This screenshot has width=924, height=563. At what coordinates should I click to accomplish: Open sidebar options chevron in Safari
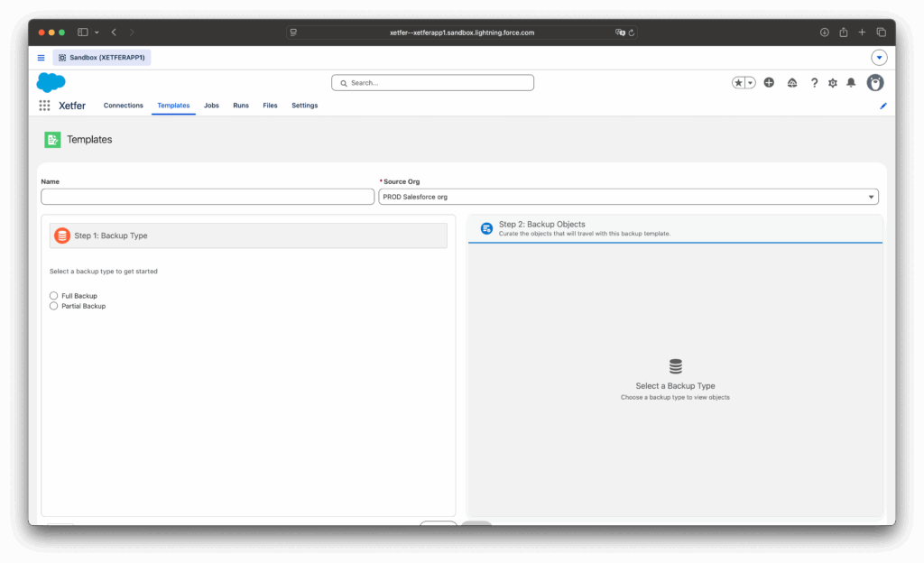pyautogui.click(x=97, y=32)
